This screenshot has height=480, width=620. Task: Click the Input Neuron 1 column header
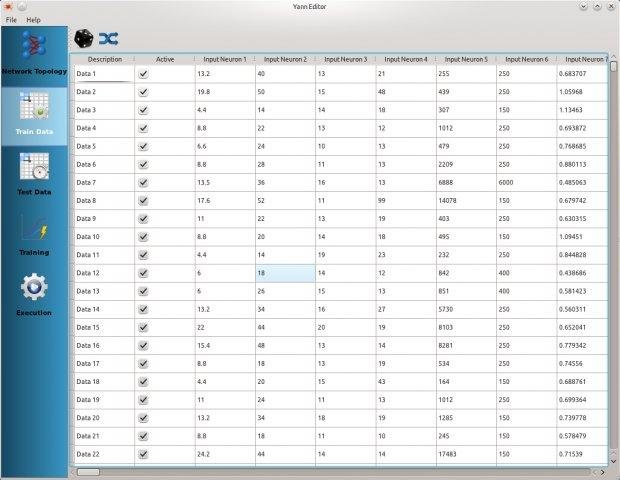tap(224, 59)
